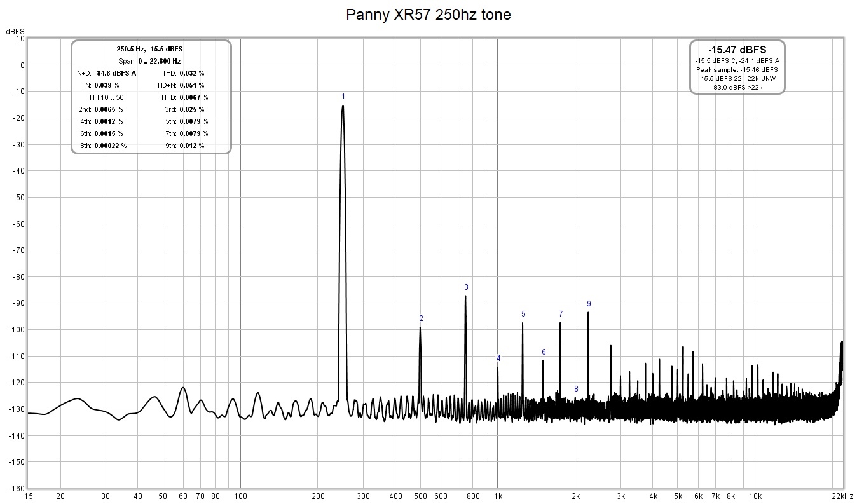Click the "7th: 0.0079 %" harmonic value
The width and height of the screenshot is (857, 504).
point(186,133)
